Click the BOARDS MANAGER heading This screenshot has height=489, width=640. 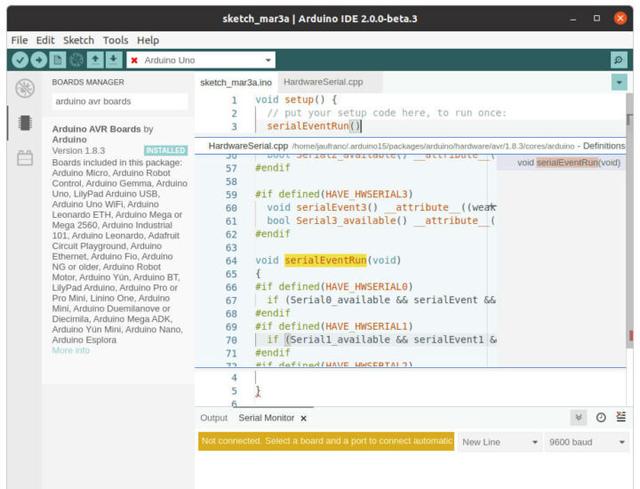(88, 82)
